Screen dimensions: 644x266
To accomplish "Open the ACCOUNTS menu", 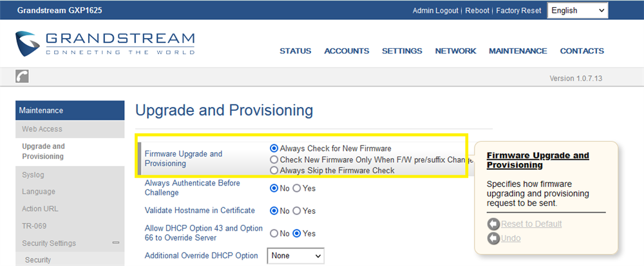I will point(346,51).
